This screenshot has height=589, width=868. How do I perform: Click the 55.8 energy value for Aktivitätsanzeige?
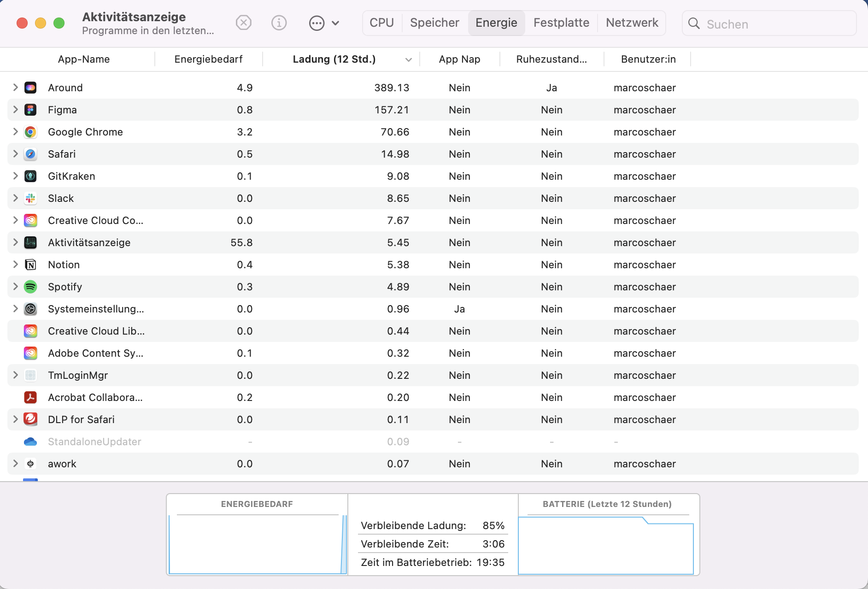241,242
